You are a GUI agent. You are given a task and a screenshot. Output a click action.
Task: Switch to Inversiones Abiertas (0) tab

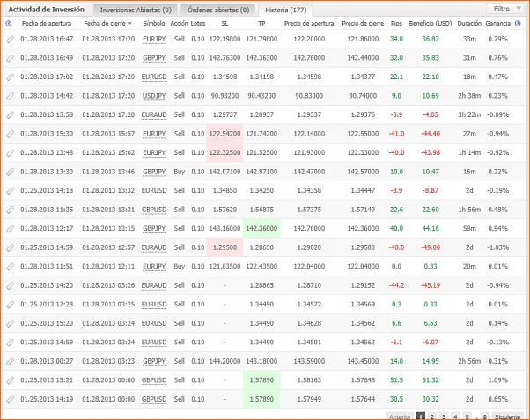136,11
